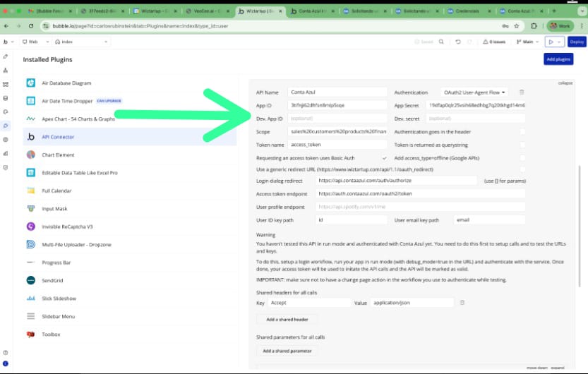Open the editor search magnifier icon

coord(441,42)
